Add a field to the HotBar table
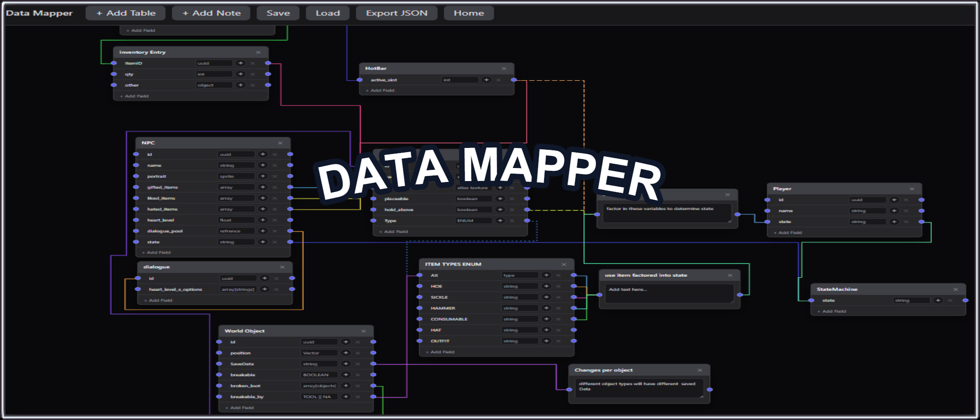The height and width of the screenshot is (420, 980). [x=380, y=91]
